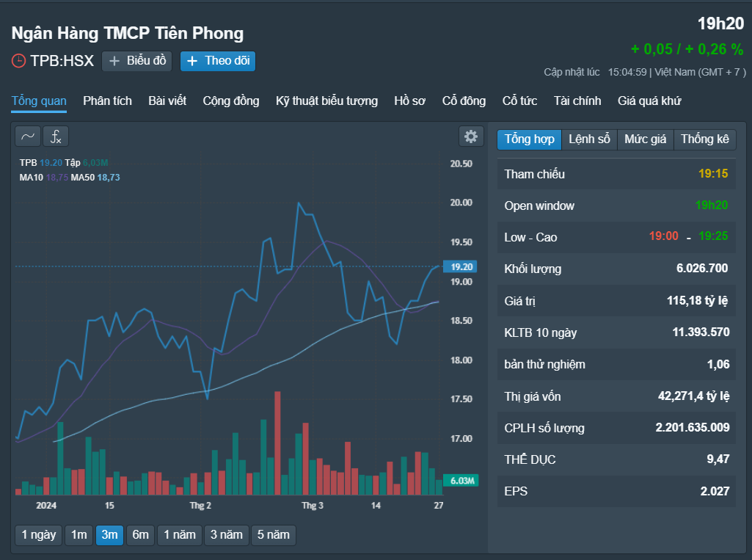The image size is (752, 560).
Task: Open the Hồ sơ tab
Action: pos(410,101)
